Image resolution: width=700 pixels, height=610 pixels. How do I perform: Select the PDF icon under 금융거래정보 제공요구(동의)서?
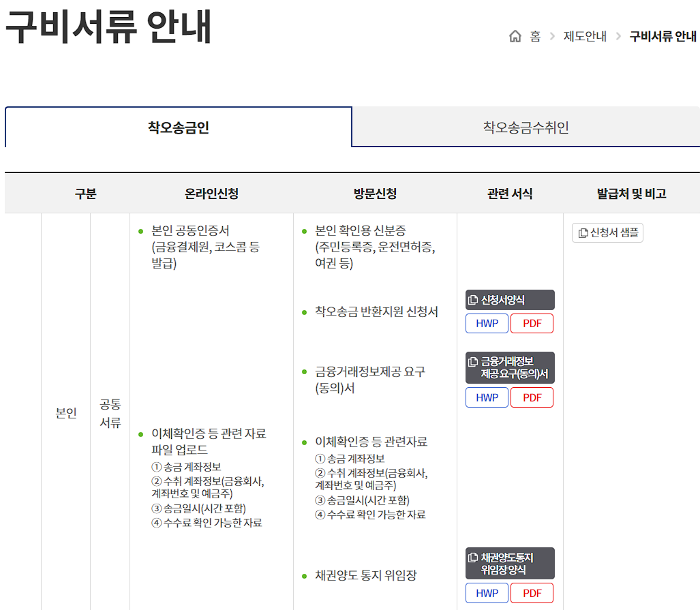point(531,397)
